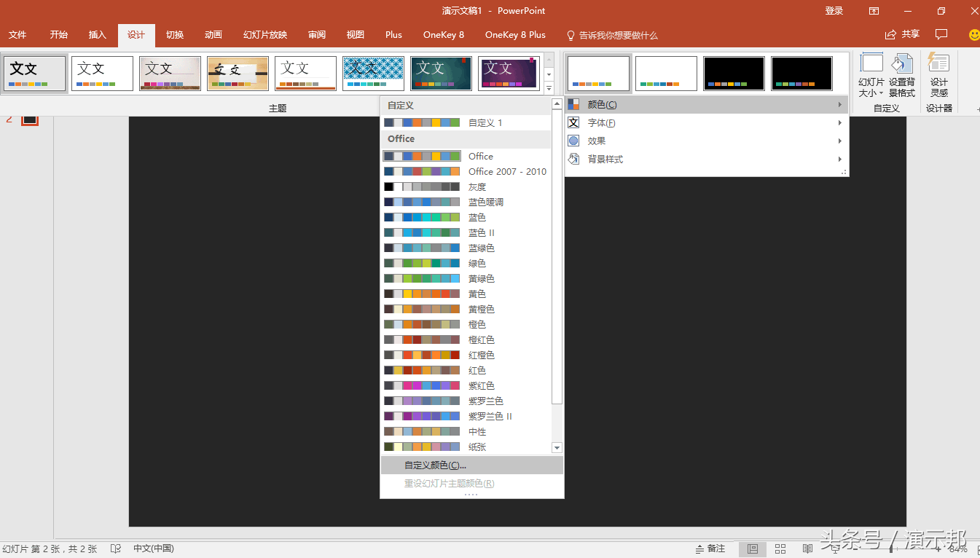The image size is (980, 558).
Task: Click the 背景样式 background styles icon
Action: pyautogui.click(x=573, y=160)
